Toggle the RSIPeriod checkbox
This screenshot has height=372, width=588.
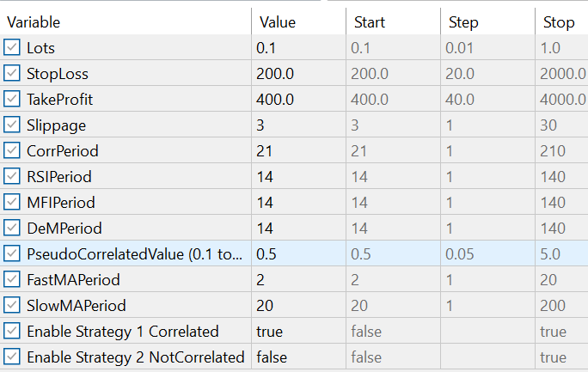click(x=12, y=177)
